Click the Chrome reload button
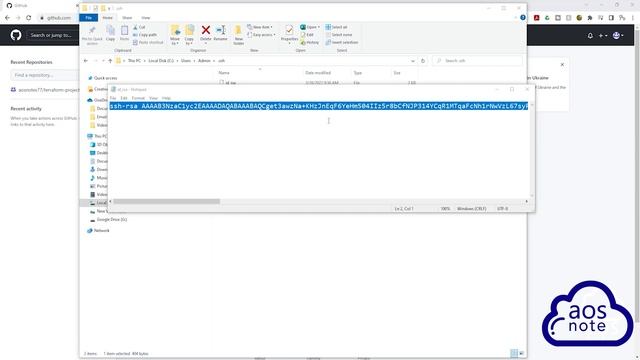 (29, 18)
